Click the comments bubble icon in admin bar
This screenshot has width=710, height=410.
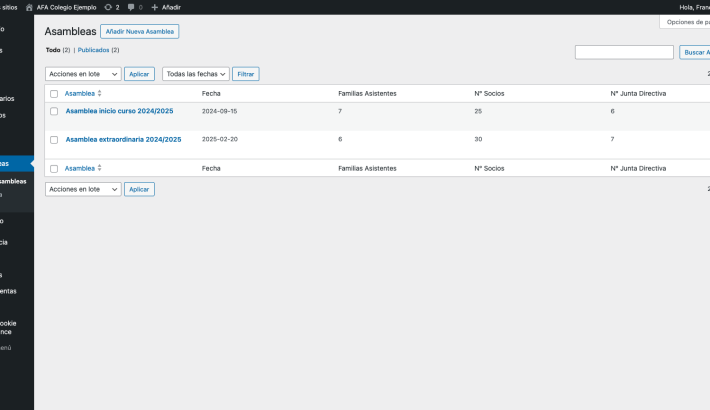click(x=131, y=7)
